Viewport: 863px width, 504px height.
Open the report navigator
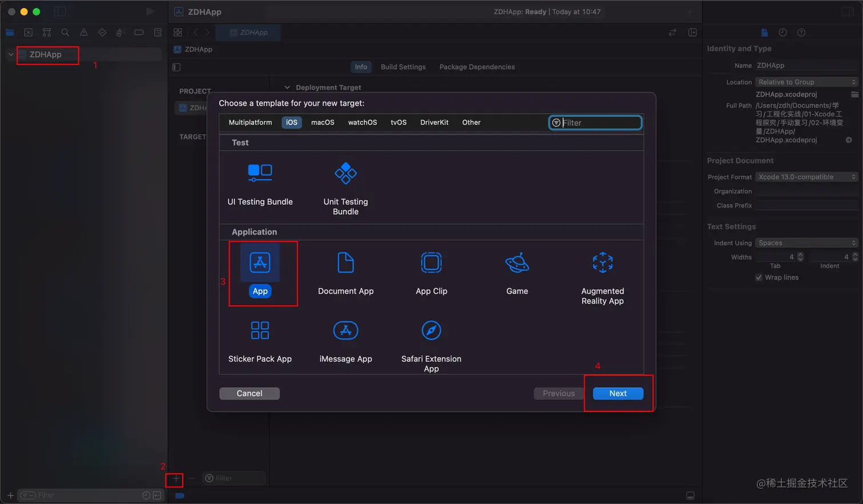pos(158,33)
